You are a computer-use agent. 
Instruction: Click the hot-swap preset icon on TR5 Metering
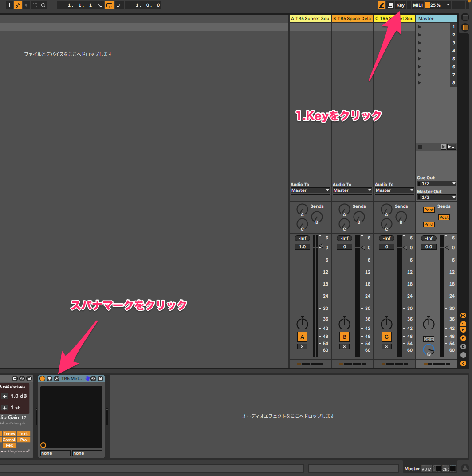94,379
